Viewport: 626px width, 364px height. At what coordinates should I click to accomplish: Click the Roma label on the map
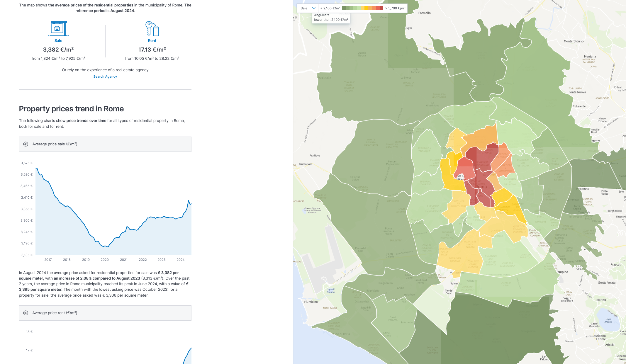click(x=481, y=187)
